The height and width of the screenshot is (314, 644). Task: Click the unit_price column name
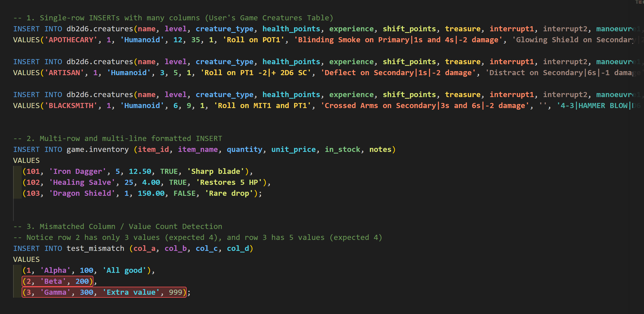click(293, 150)
